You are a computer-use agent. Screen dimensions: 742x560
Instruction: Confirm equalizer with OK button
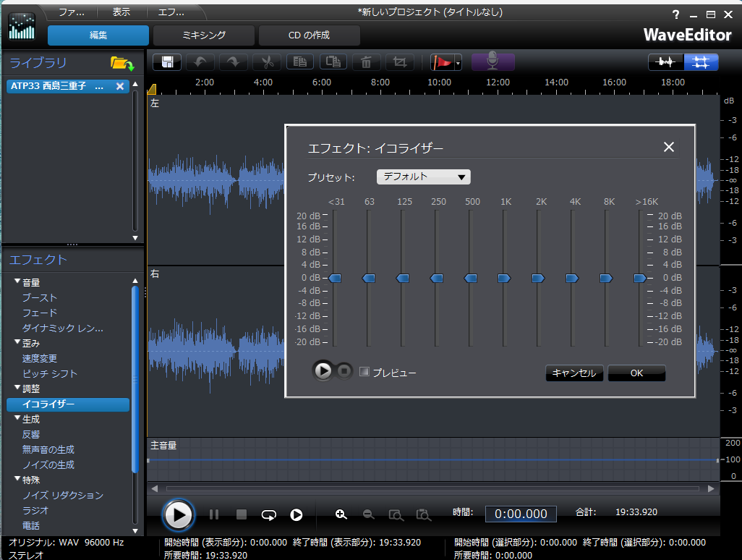636,373
